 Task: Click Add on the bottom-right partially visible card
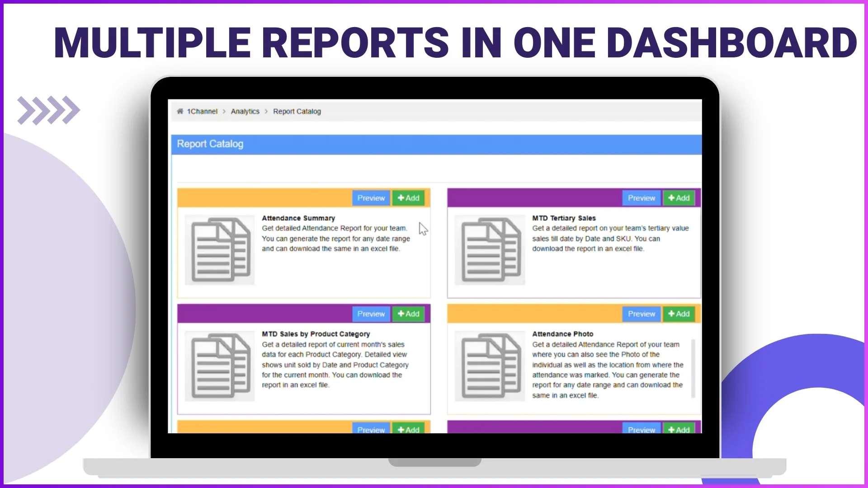pyautogui.click(x=679, y=430)
